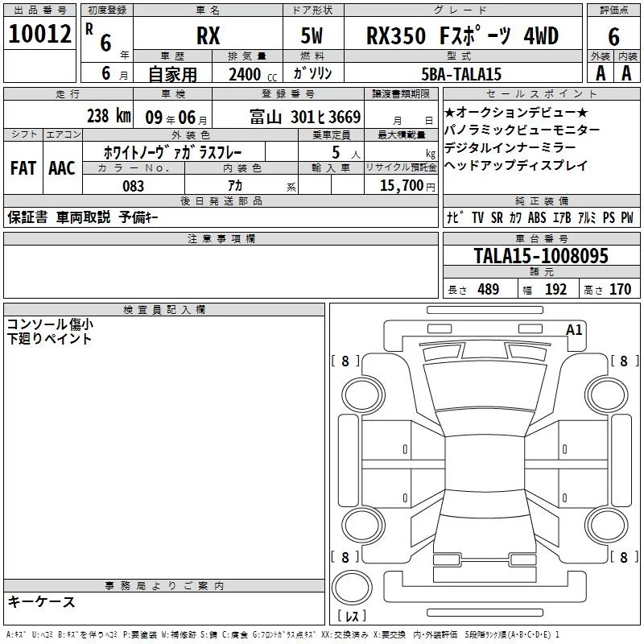
Task: Click length value 489
Action: [x=489, y=290]
